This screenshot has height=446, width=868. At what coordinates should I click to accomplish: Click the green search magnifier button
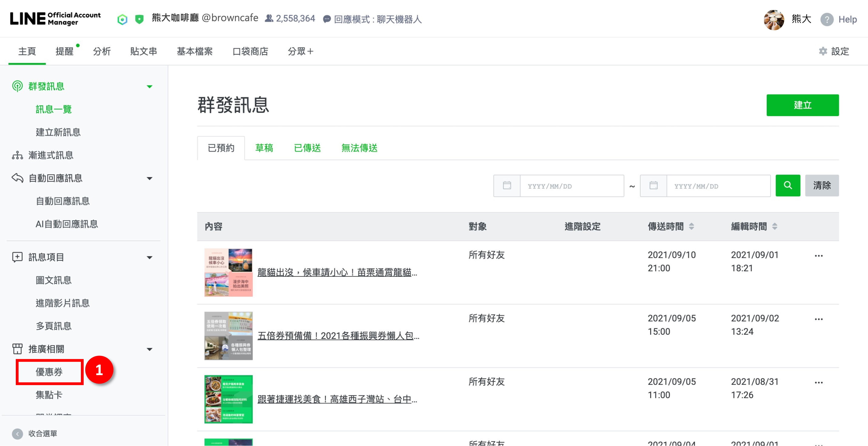tap(788, 185)
